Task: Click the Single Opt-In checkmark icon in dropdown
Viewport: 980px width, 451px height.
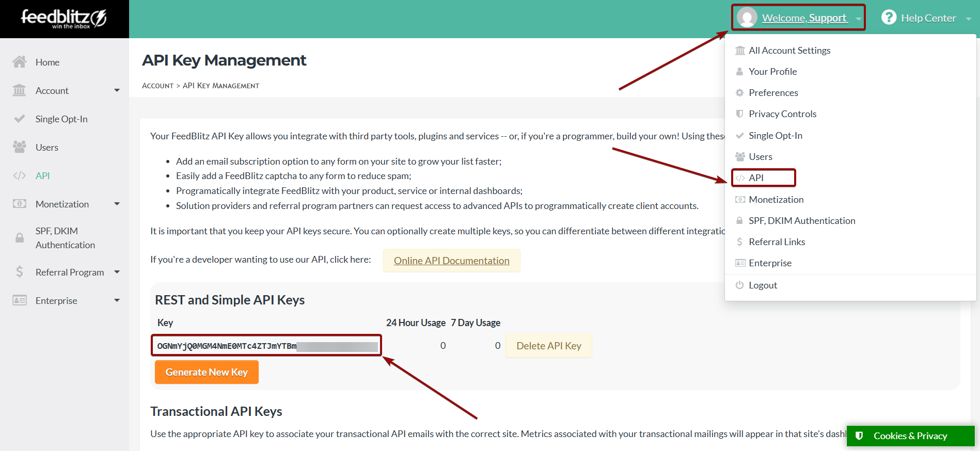Action: [740, 135]
